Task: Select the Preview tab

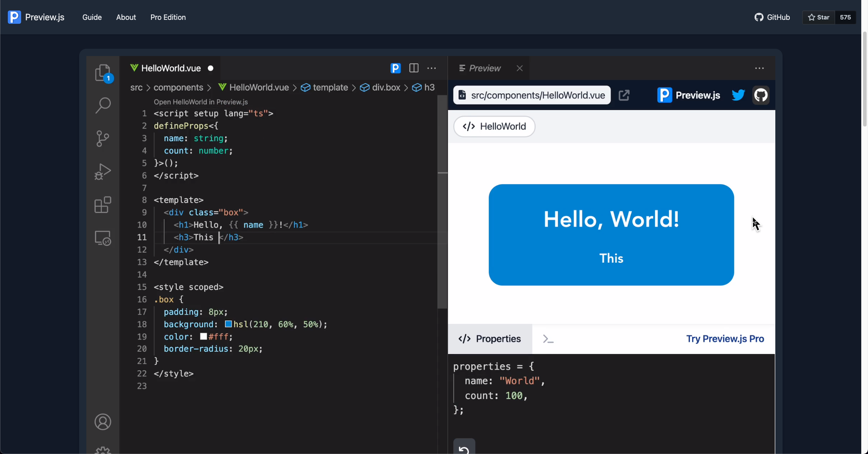Action: [x=485, y=68]
